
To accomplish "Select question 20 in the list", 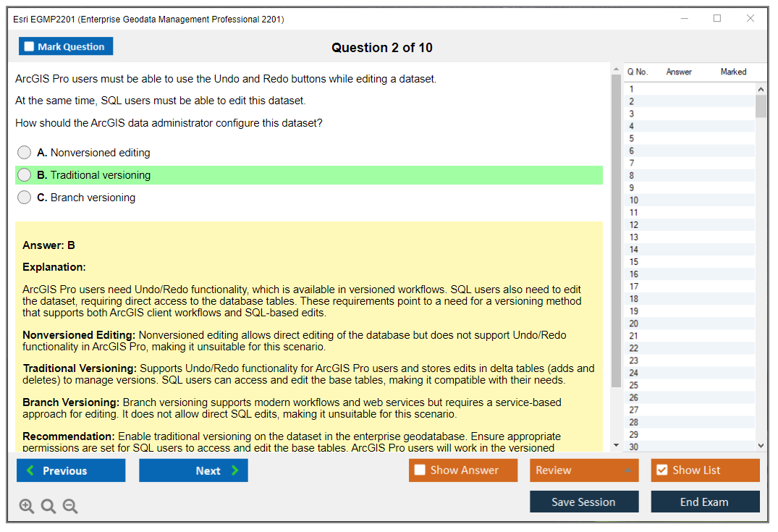I will point(690,324).
